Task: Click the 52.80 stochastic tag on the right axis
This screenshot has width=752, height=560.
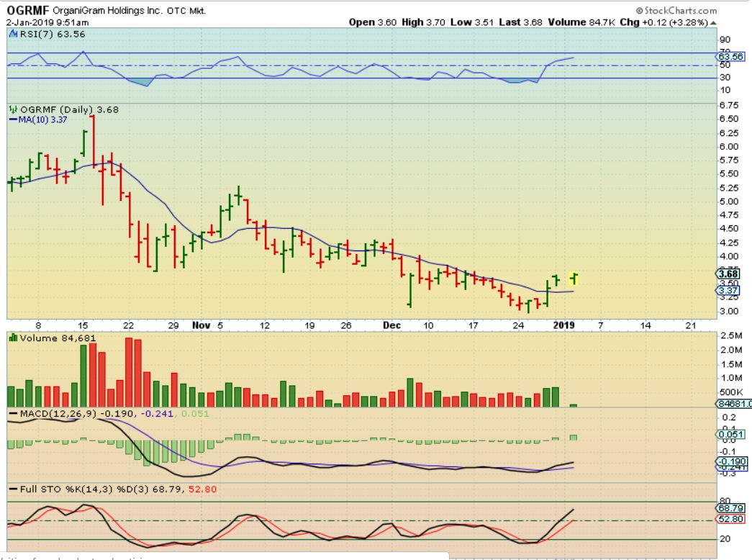Action: click(731, 519)
